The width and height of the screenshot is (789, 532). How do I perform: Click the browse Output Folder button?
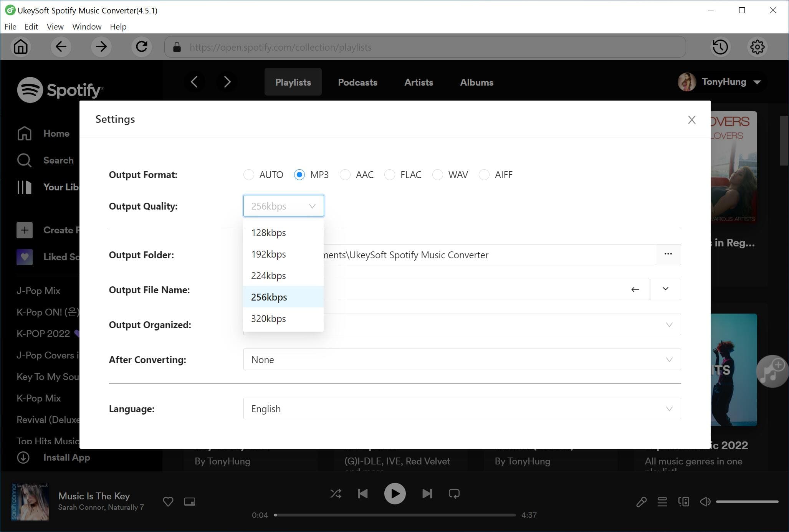668,254
